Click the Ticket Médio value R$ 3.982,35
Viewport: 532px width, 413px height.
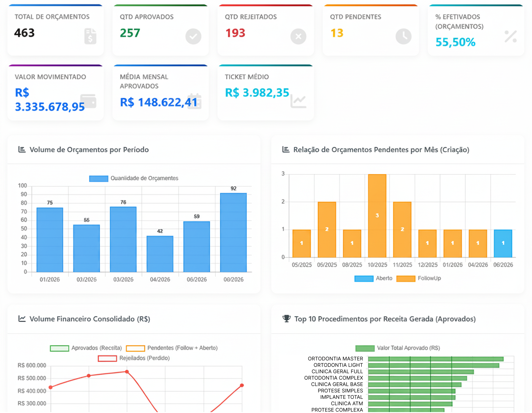click(257, 93)
